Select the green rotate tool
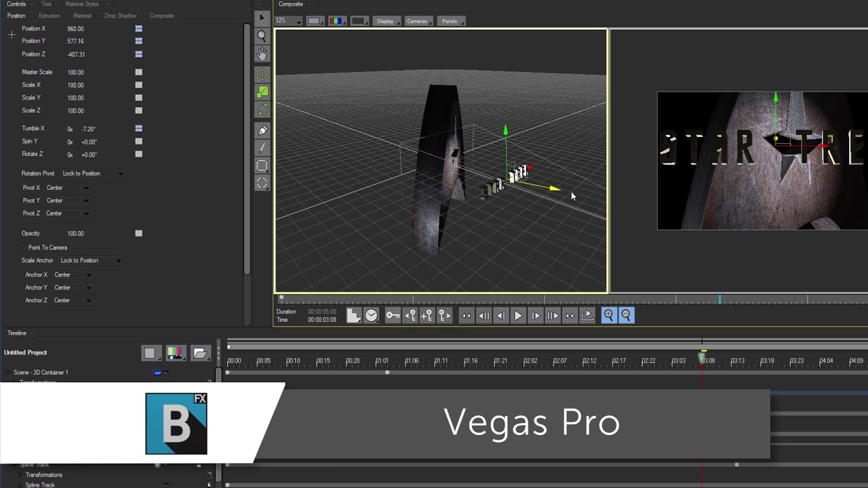Screen dimensions: 868x488 point(262,109)
